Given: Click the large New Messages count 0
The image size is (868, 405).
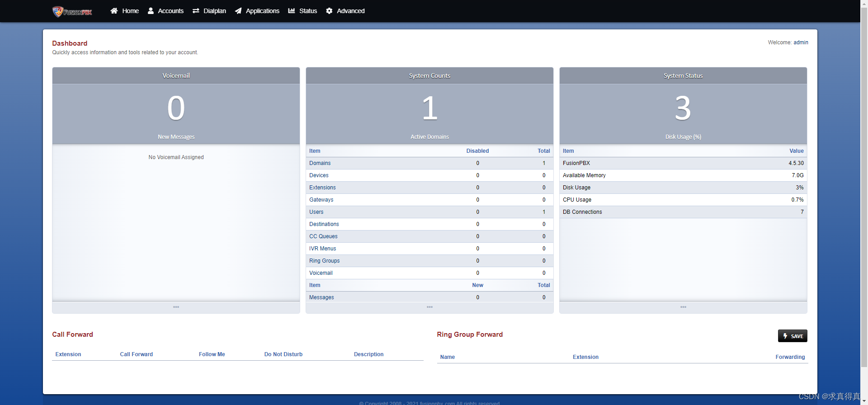Looking at the screenshot, I should point(176,108).
